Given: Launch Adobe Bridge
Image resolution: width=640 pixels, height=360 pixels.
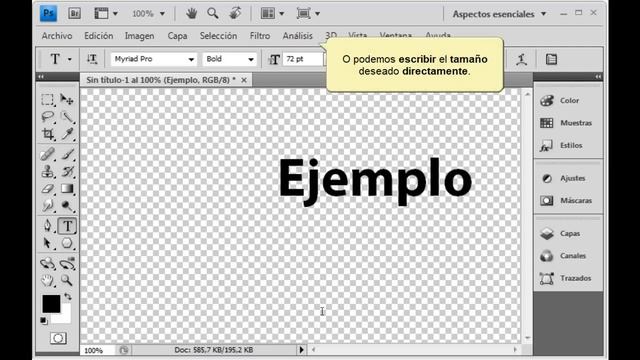Looking at the screenshot, I should pyautogui.click(x=74, y=13).
